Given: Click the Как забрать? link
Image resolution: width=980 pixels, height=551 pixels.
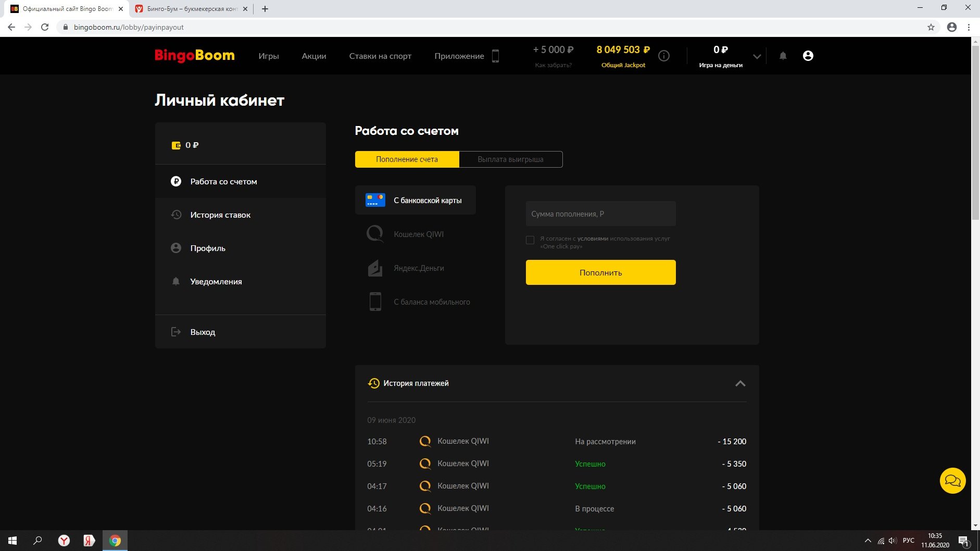Looking at the screenshot, I should [553, 65].
